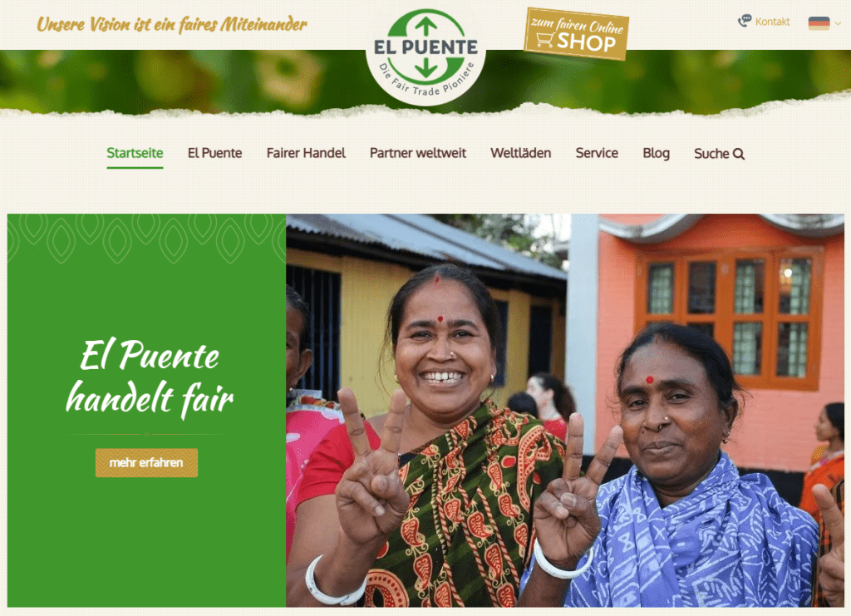Screen dimensions: 851x616
Task: Follow the Kontakt link
Action: 772,22
